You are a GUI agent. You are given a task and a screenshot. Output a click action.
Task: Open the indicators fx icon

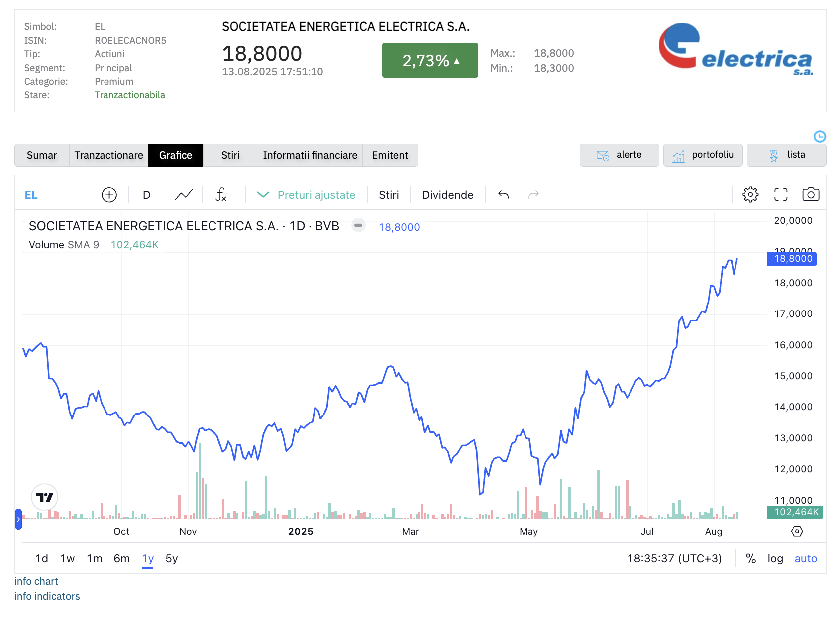point(221,195)
